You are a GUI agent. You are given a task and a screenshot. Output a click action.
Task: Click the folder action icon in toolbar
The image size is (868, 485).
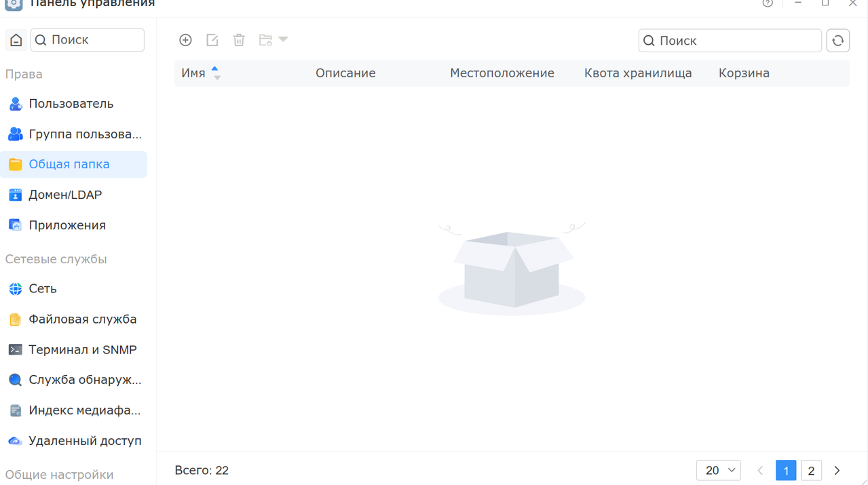coord(265,40)
